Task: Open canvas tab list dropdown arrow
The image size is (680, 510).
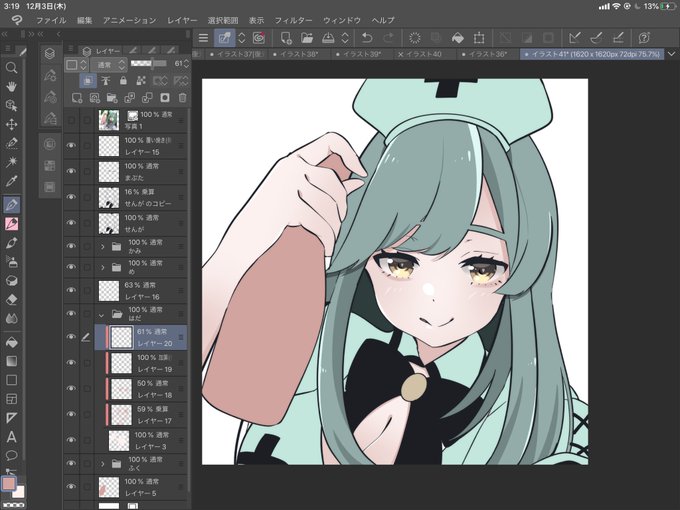Action: click(x=671, y=54)
